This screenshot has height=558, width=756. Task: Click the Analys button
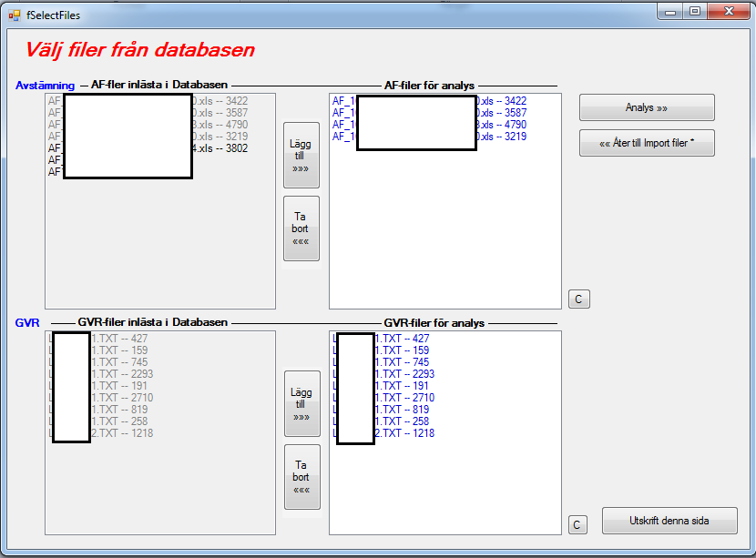[x=647, y=107]
